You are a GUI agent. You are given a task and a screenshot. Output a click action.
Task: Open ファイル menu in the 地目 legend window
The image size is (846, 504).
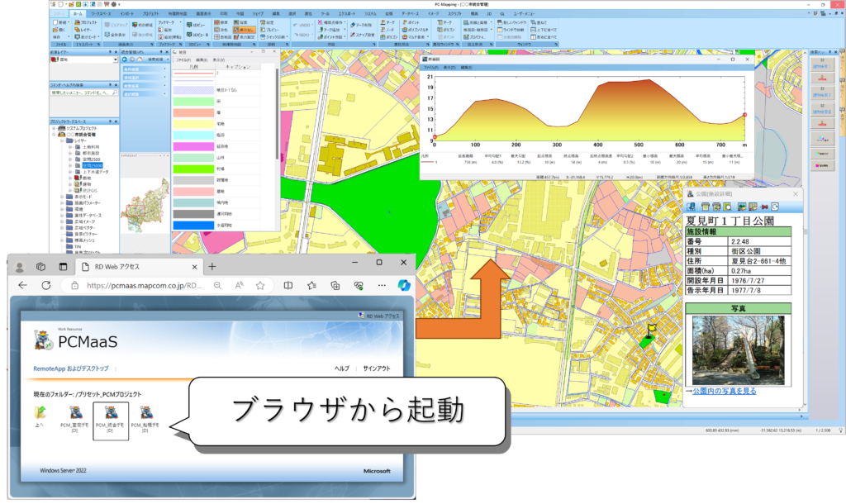(x=183, y=59)
